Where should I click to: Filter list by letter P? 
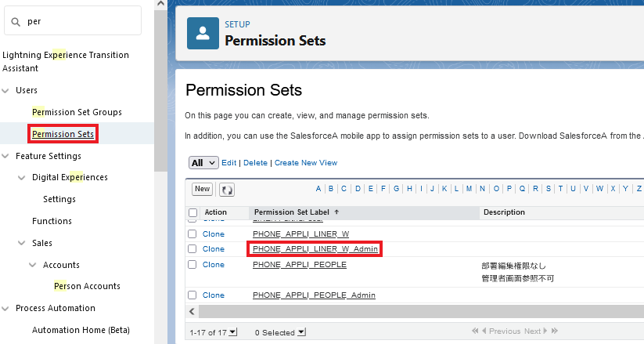(509, 189)
